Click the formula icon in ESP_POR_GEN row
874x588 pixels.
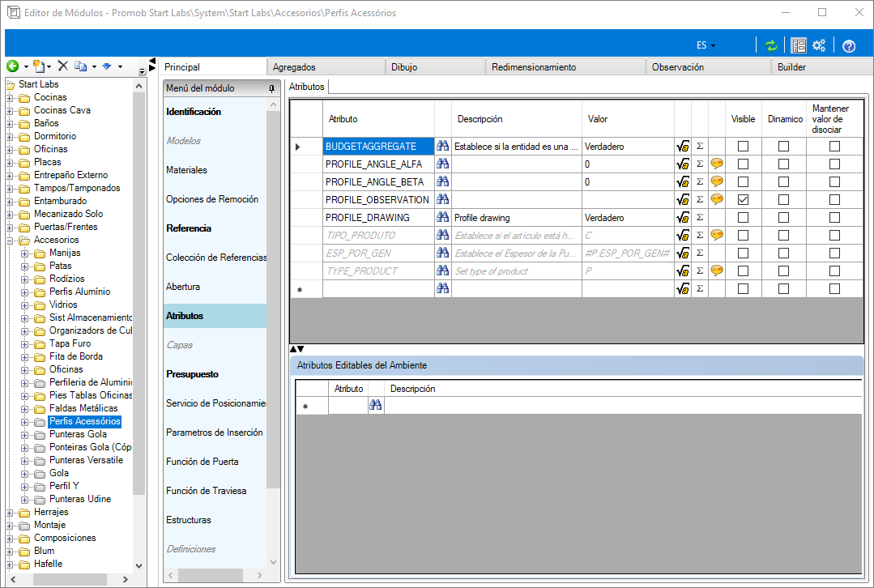[x=683, y=254]
